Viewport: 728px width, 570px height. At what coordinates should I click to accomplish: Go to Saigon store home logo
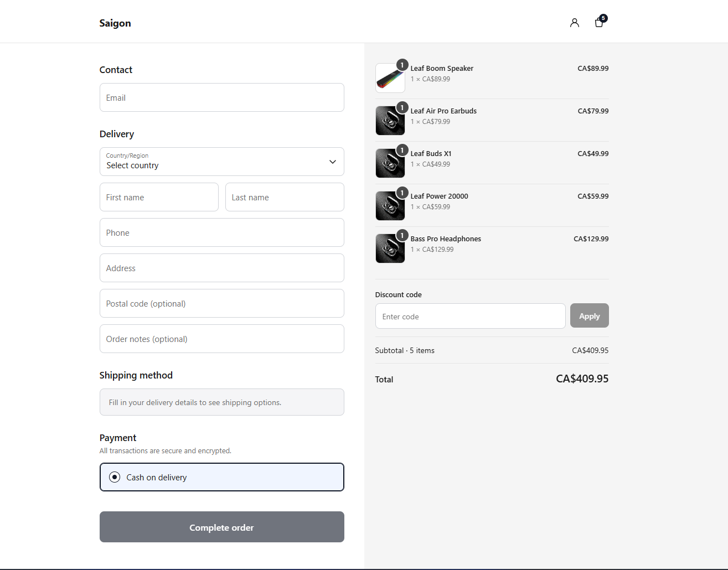click(x=115, y=23)
